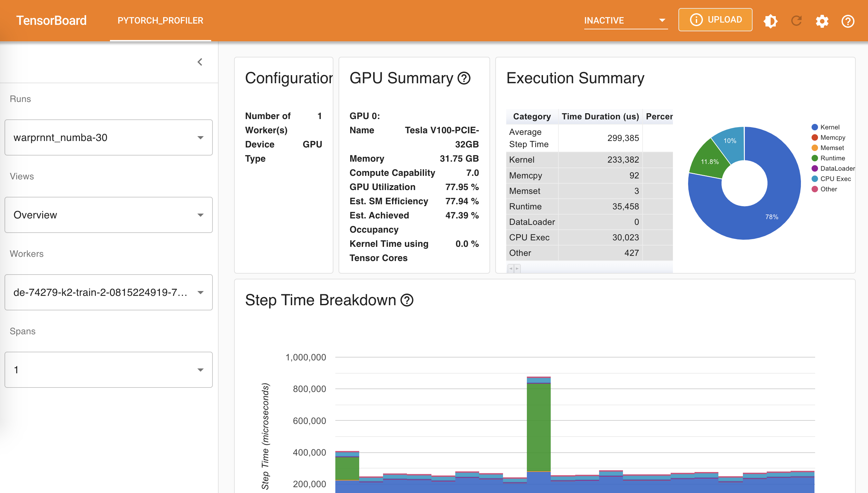Open the INACTIVE plugins menu
This screenshot has height=493, width=868.
pyautogui.click(x=626, y=20)
